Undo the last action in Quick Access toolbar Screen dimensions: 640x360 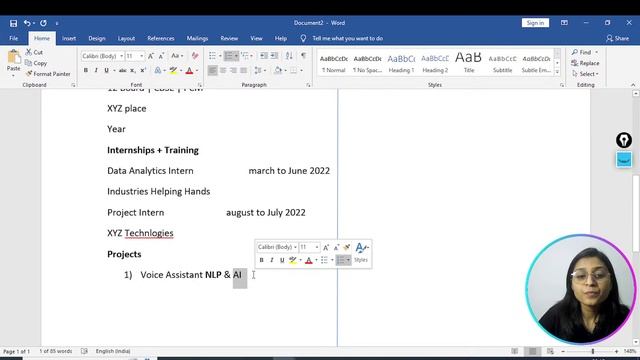(x=27, y=23)
